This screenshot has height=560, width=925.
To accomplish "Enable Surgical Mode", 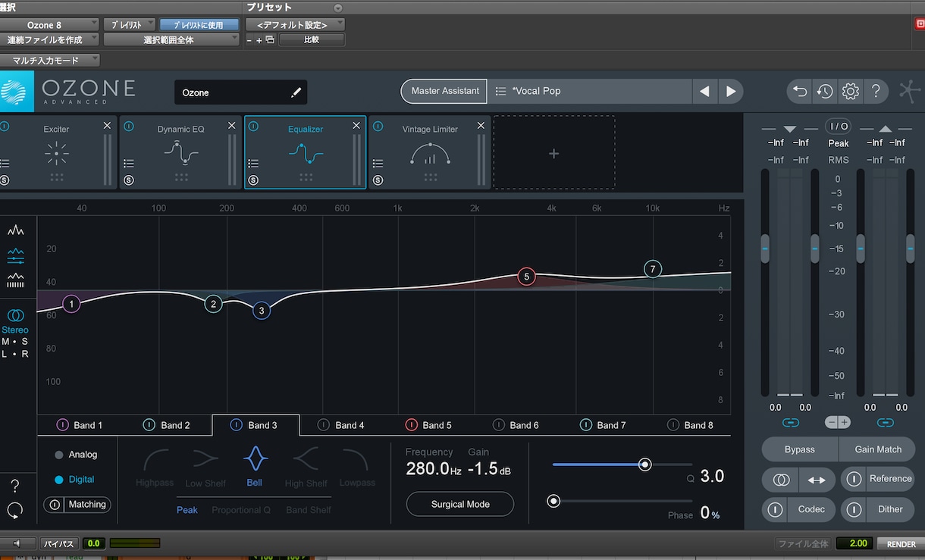I will (x=460, y=504).
